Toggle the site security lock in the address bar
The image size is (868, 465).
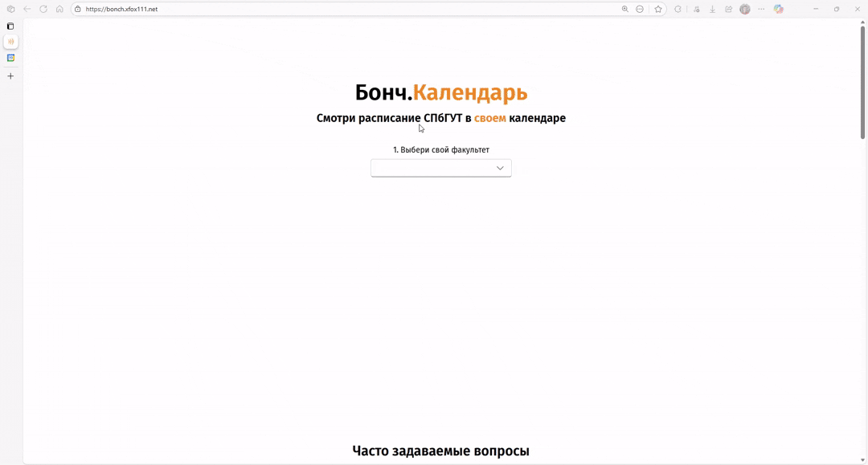click(78, 9)
